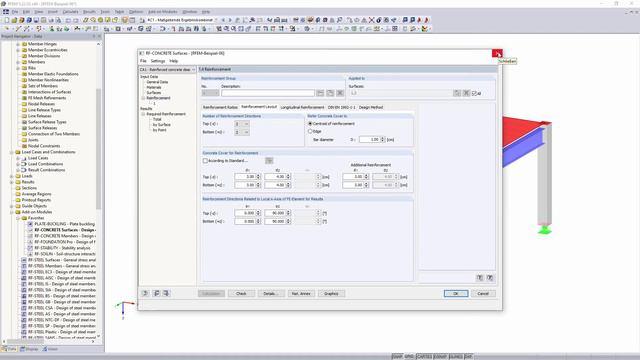
Task: Click the Description input field
Action: click(268, 93)
